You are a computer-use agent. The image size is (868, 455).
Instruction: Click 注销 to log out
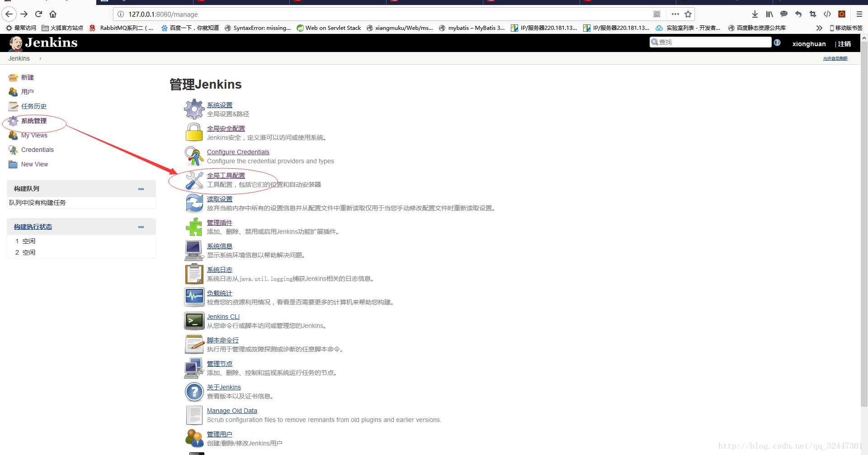[x=844, y=44]
